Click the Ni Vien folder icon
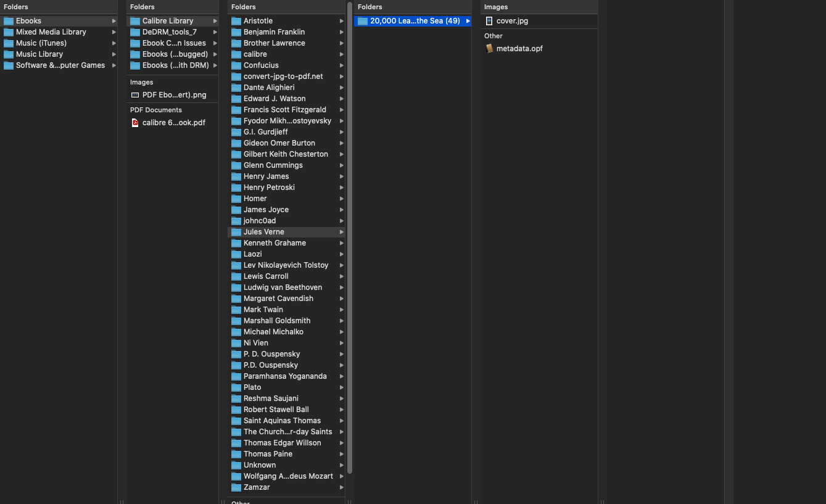Screen dimensions: 826x504 pos(236,343)
